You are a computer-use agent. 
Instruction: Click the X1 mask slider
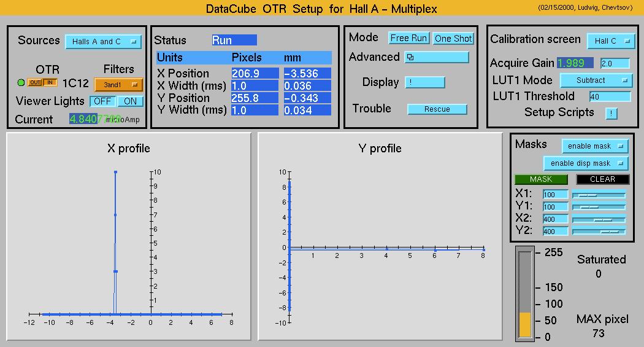599,195
